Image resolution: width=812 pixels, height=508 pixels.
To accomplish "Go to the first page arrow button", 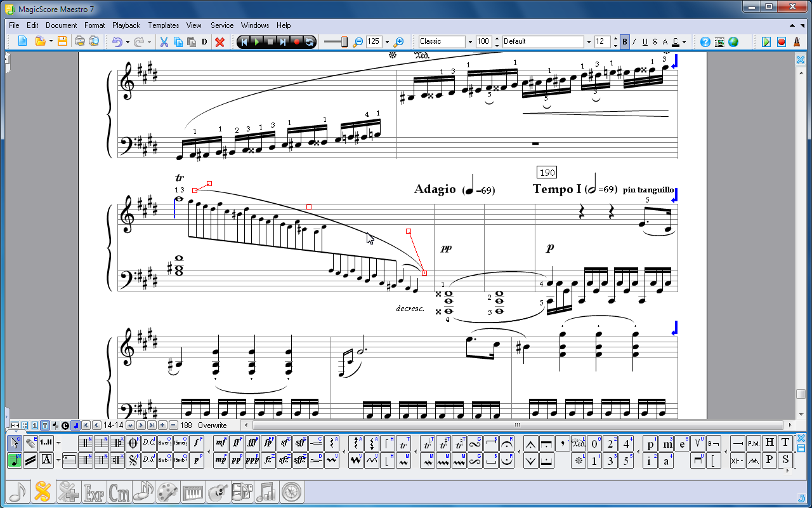I will [86, 425].
